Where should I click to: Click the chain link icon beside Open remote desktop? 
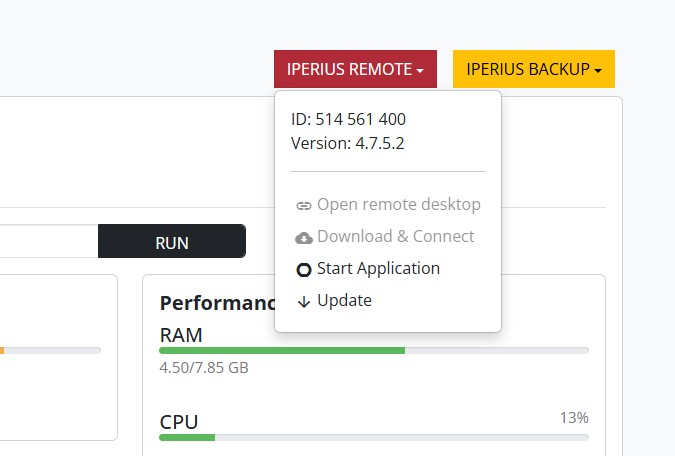coord(304,205)
